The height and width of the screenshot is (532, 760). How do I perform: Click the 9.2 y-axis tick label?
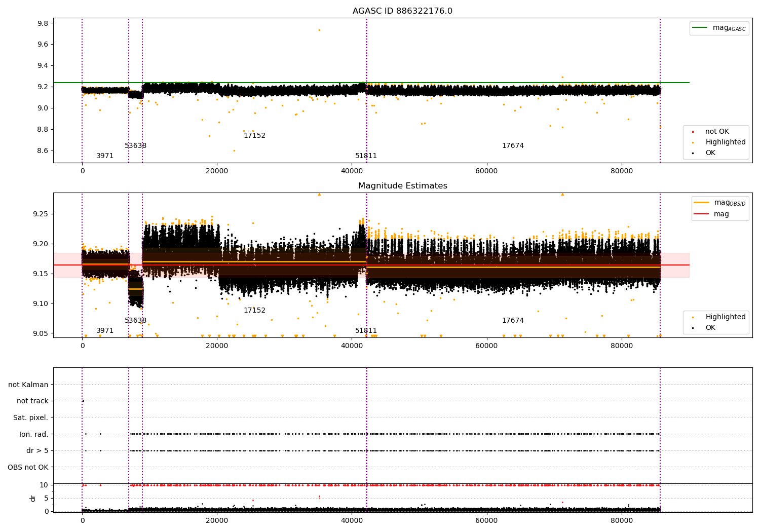pos(43,87)
